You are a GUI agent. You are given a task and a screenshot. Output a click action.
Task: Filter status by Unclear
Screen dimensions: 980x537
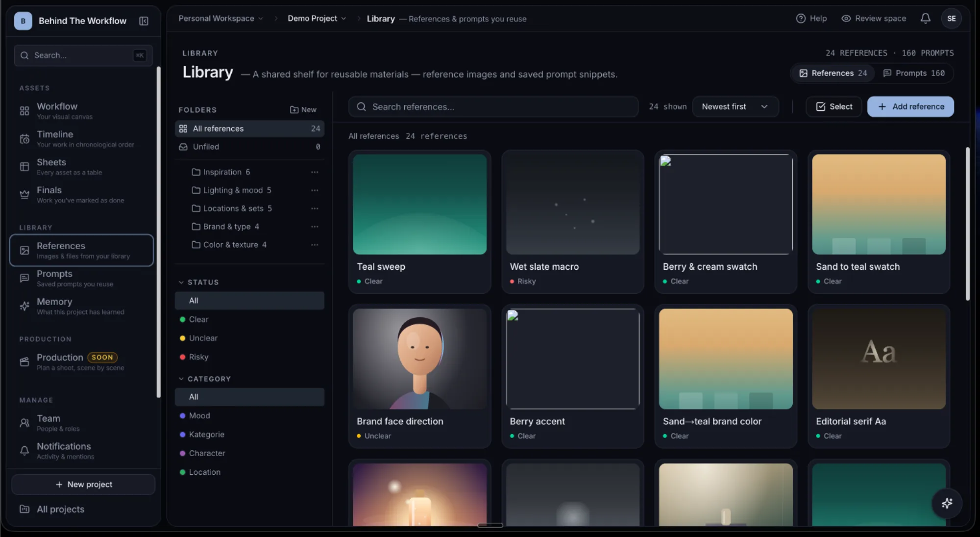[249, 338]
